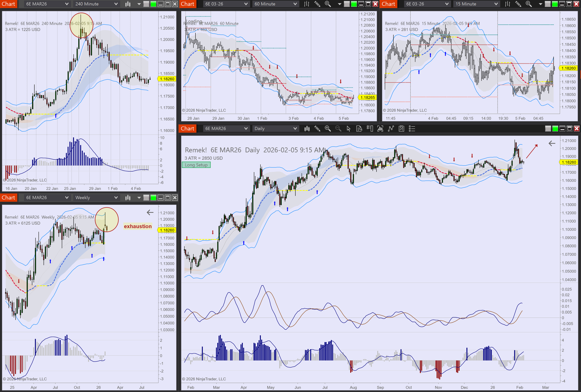
Task: Click the Chart tab of the Weekly window
Action: [x=9, y=198]
